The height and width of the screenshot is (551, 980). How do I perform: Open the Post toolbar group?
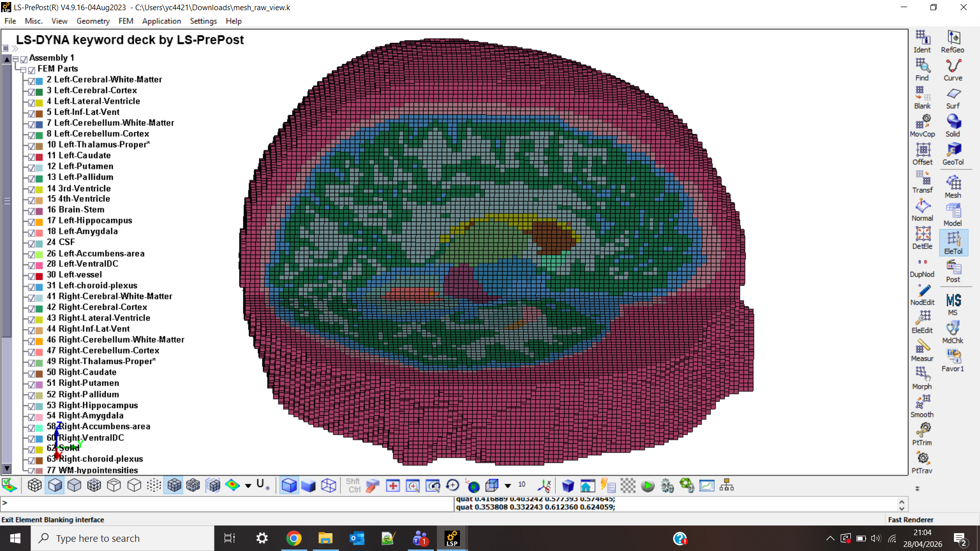point(953,271)
